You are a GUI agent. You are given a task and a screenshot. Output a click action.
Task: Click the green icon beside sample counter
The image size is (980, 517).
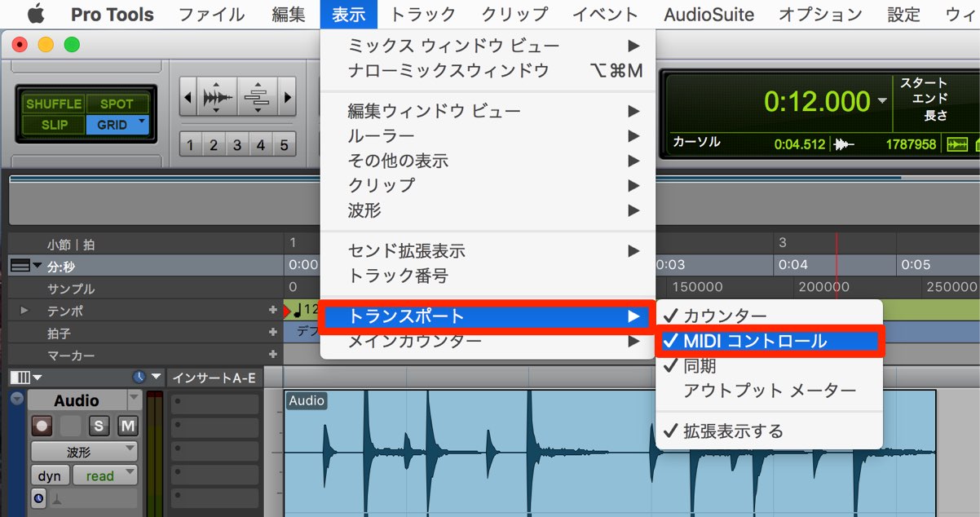(958, 144)
